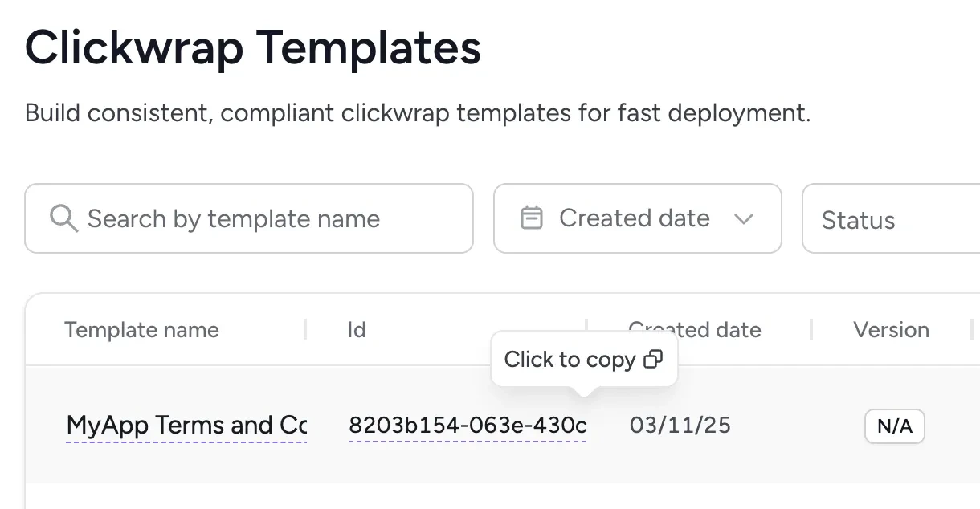Sort by the Created date column
The image size is (980, 509).
pos(696,329)
